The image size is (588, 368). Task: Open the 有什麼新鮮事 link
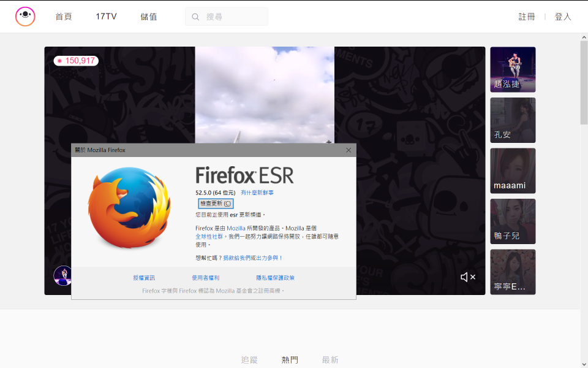click(x=257, y=193)
